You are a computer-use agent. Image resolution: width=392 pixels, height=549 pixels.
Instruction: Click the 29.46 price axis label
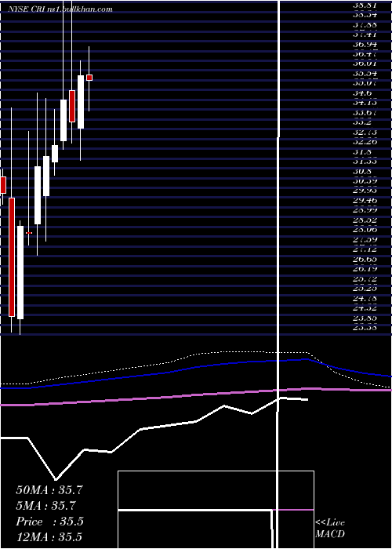[365, 201]
